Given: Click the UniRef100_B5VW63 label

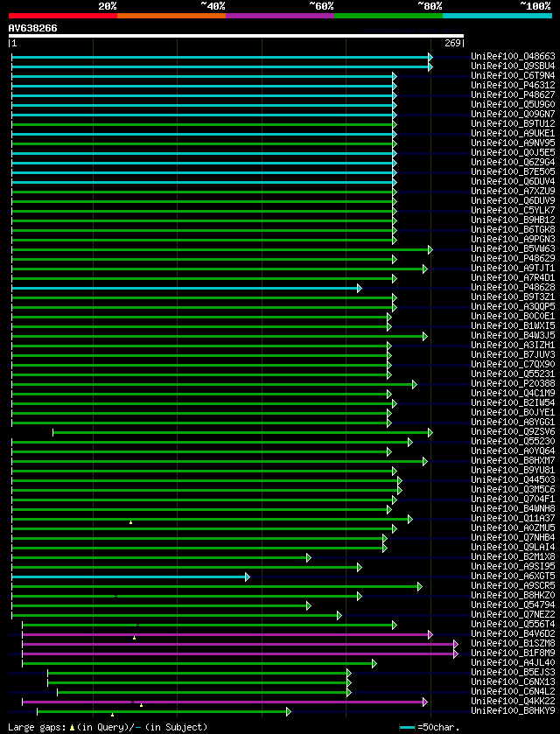Looking at the screenshot, I should [x=513, y=248].
